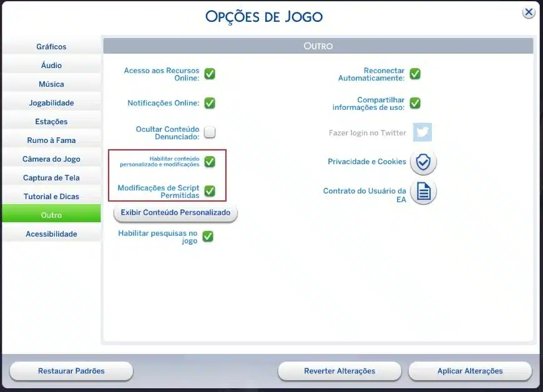Open Contrato do Usuário da EA document icon
Image resolution: width=543 pixels, height=392 pixels.
click(423, 192)
